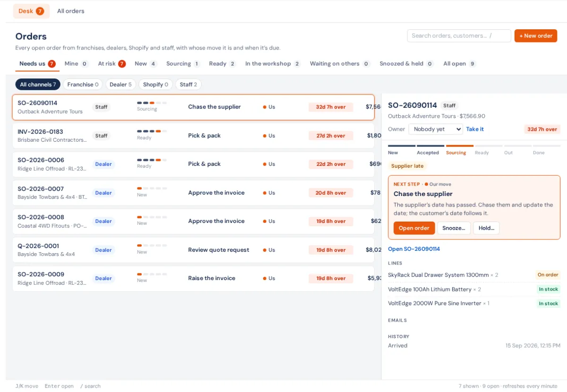Filter by Shopify channel

(155, 85)
